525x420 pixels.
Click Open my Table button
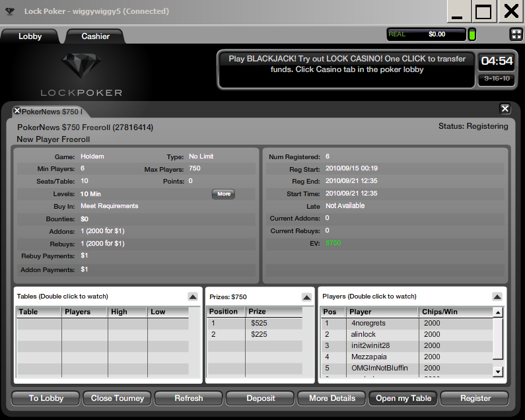(403, 398)
